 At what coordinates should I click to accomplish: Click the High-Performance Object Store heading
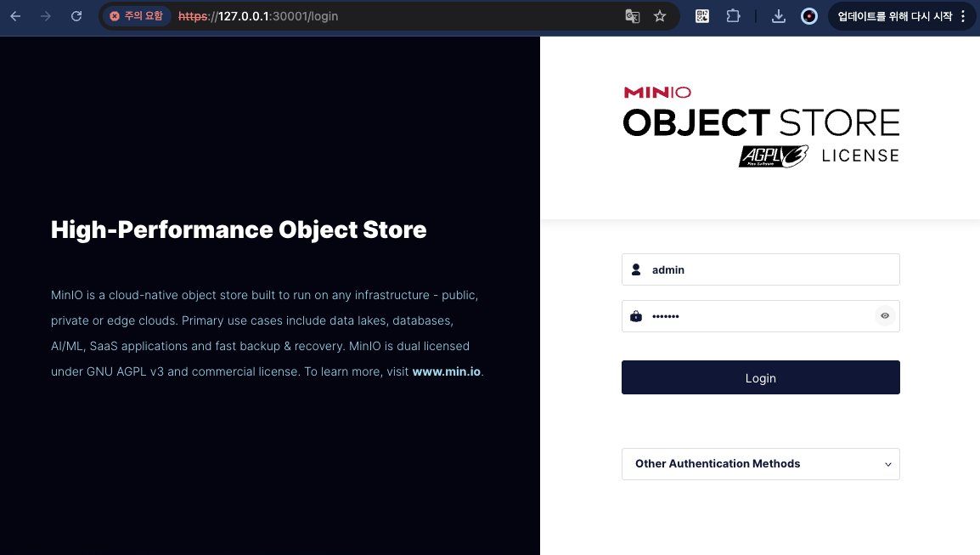[x=239, y=229]
